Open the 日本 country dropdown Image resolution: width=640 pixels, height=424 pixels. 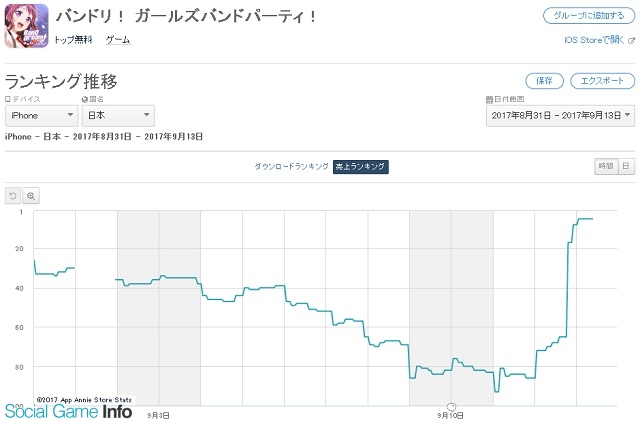[x=118, y=115]
